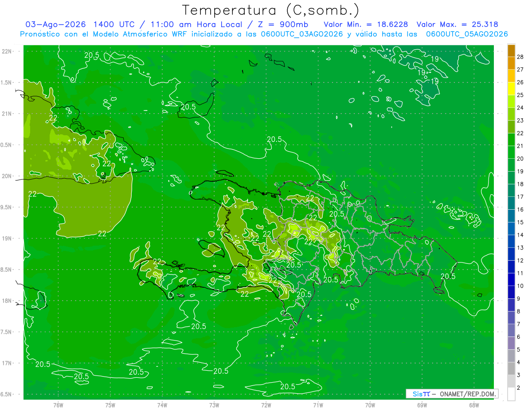This screenshot has height=411, width=532.
Task: Click the colorbar label "2"
Action: coord(518,388)
